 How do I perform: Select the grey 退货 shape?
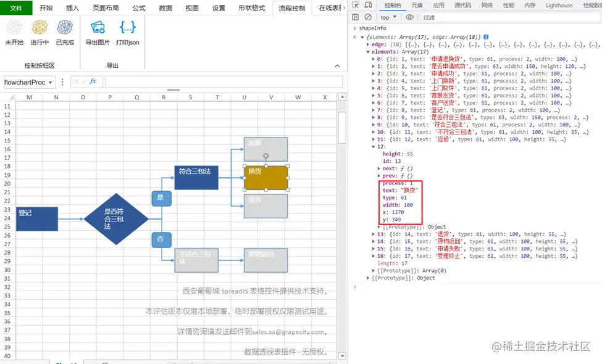[x=265, y=206]
